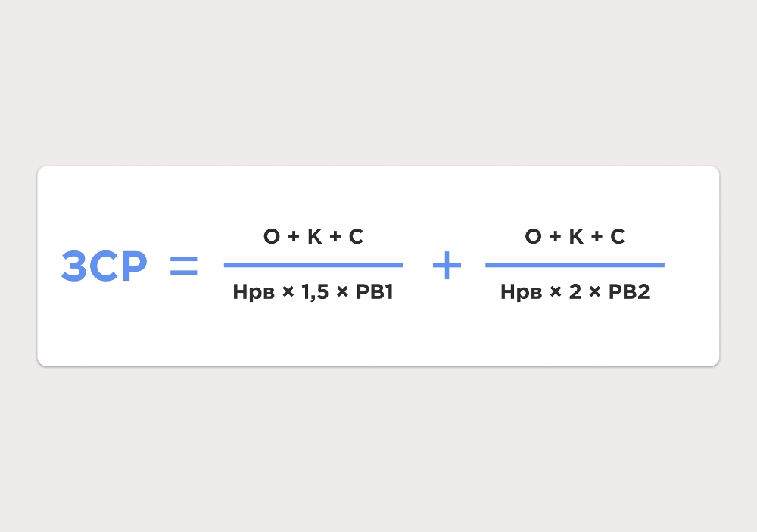Click the blue ЗСР label
Screen dimensions: 757x532
(104, 266)
